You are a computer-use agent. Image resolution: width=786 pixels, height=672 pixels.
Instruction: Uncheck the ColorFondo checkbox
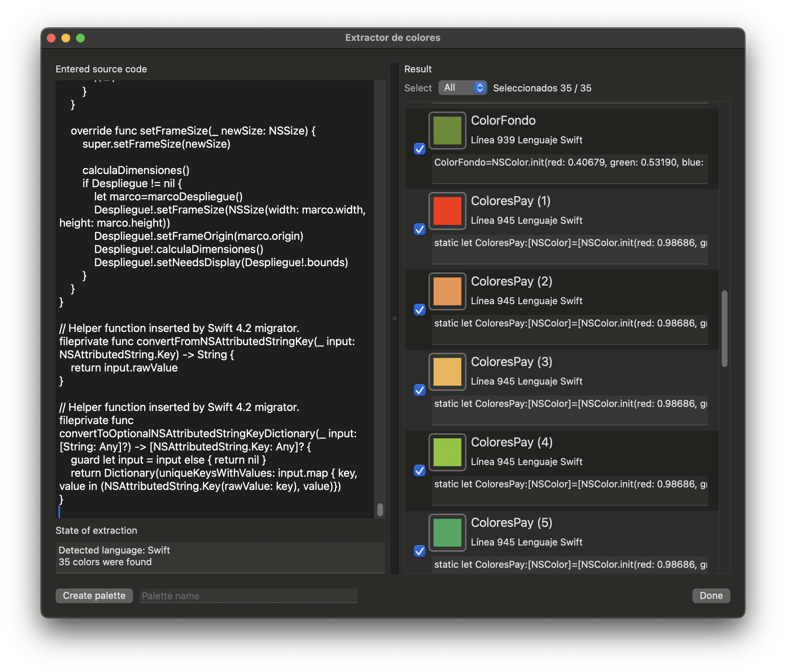coord(419,149)
